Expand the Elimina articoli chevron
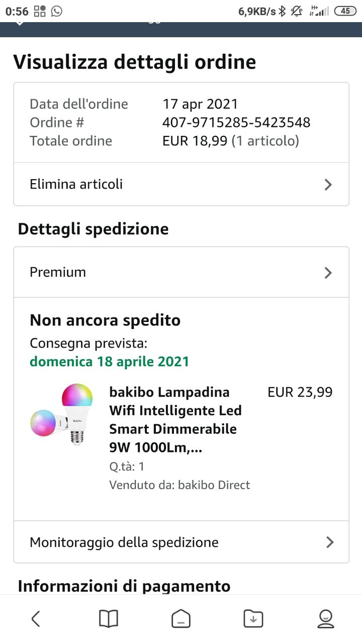 click(x=328, y=185)
